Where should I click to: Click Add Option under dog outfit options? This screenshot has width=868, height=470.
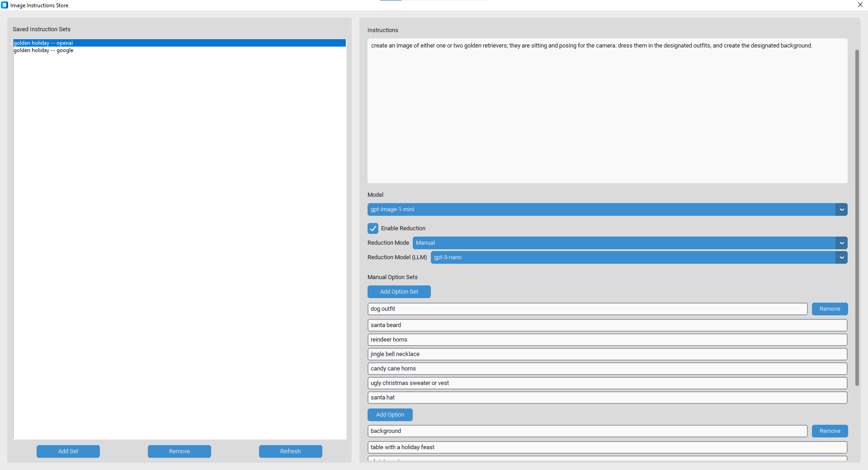[x=390, y=415]
